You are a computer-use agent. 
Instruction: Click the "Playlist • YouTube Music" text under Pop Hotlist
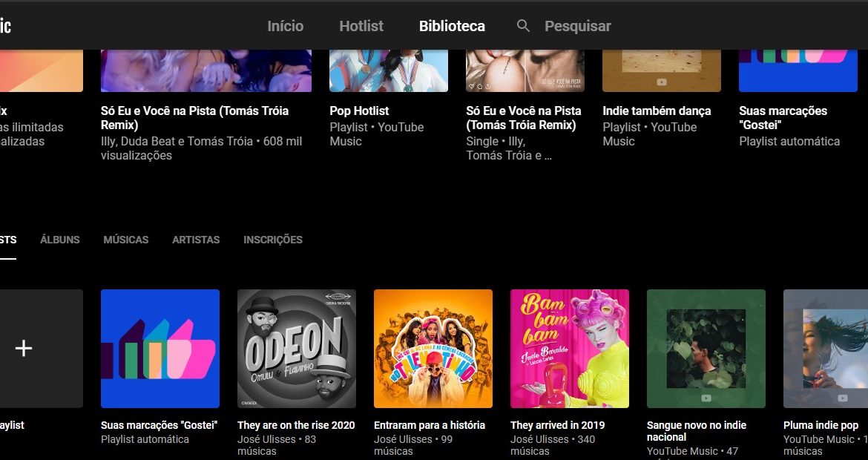(376, 134)
